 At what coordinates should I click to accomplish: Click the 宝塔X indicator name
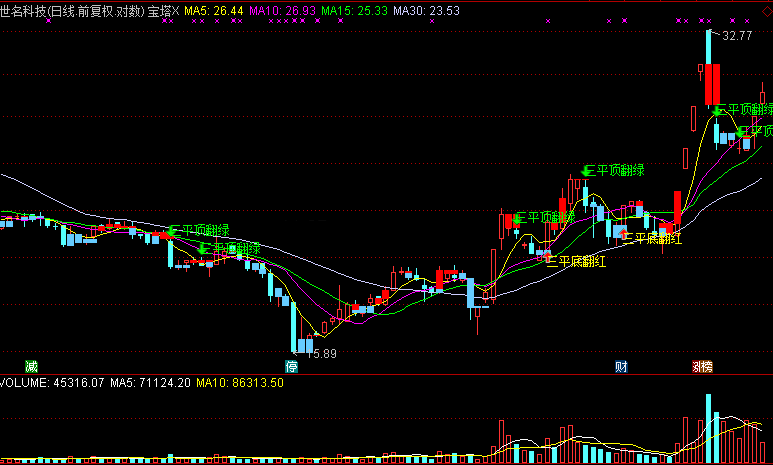point(164,11)
